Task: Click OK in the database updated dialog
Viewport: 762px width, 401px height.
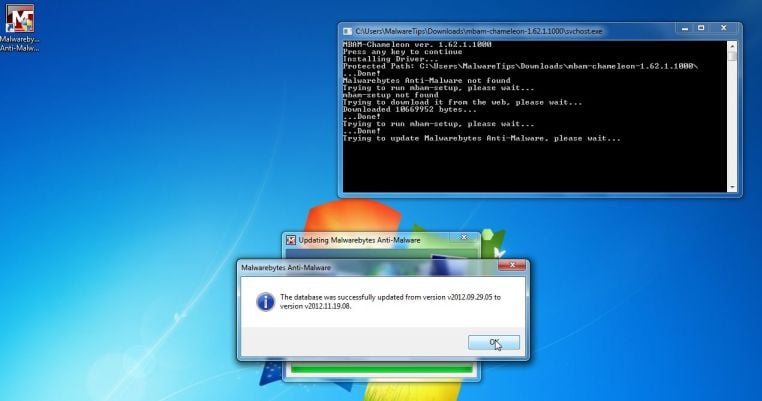Action: pos(494,342)
